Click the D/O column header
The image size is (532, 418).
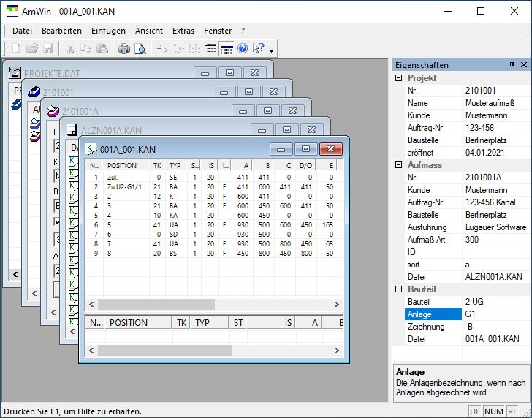[305, 165]
